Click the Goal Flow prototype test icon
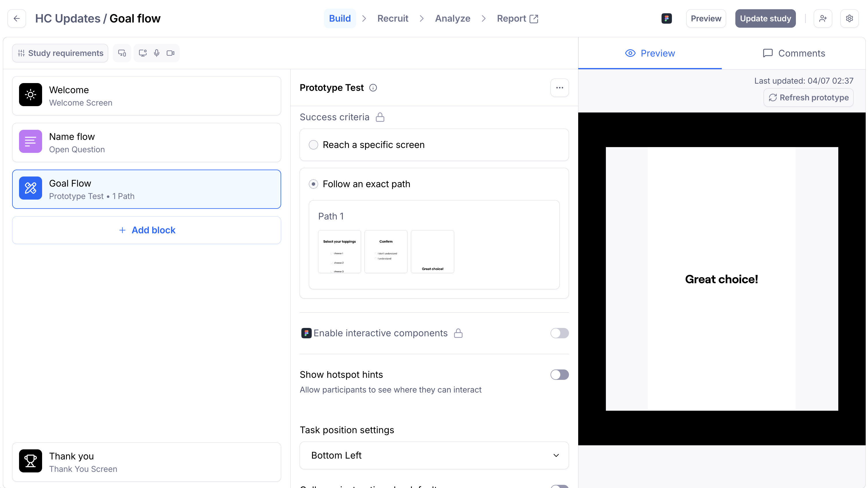Viewport: 868px width, 488px height. 31,188
